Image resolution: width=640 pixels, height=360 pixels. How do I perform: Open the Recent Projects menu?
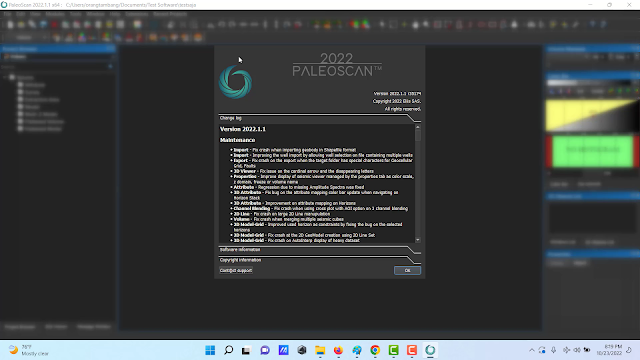point(170,14)
